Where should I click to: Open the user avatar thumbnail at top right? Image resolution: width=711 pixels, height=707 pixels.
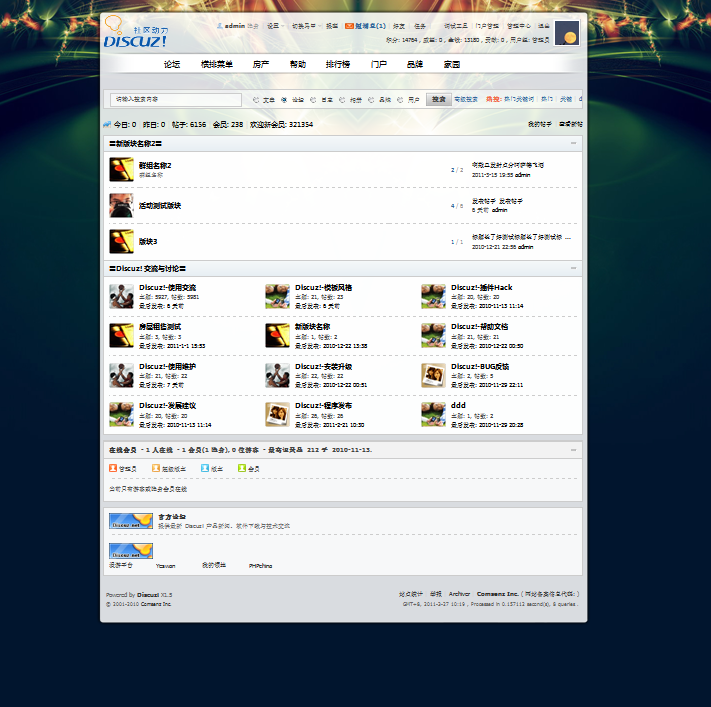click(x=567, y=33)
